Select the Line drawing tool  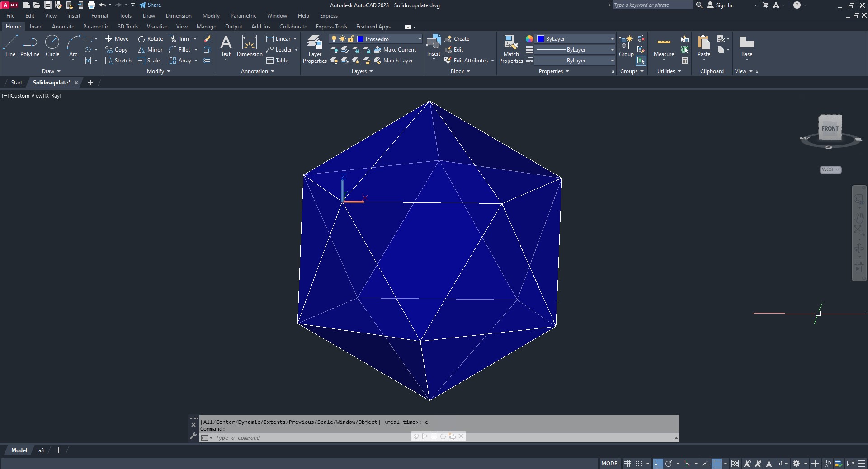pyautogui.click(x=10, y=46)
